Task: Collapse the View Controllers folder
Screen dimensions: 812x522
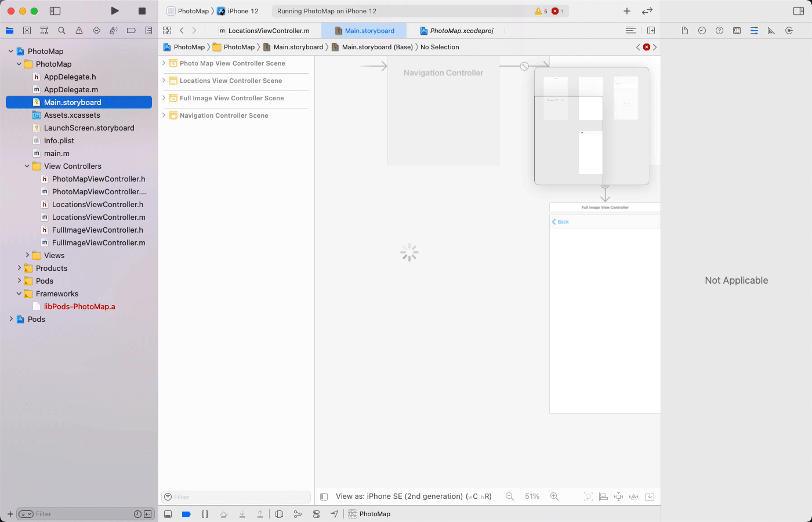Action: click(x=27, y=166)
